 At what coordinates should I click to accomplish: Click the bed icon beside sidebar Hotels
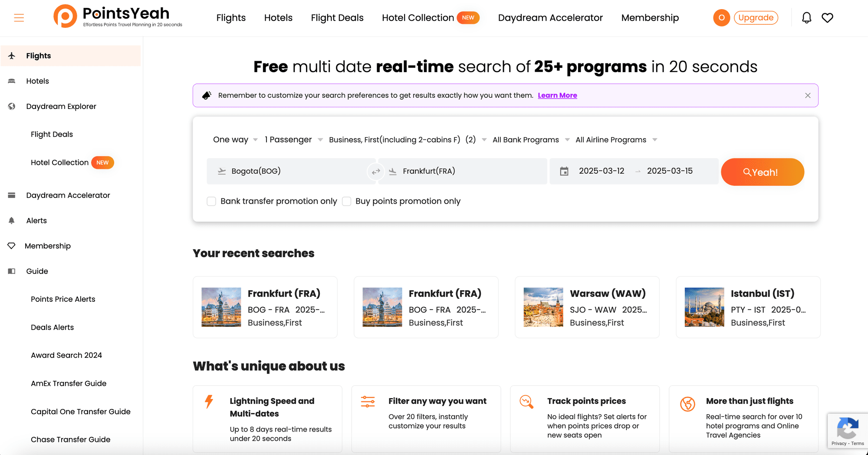pos(12,81)
